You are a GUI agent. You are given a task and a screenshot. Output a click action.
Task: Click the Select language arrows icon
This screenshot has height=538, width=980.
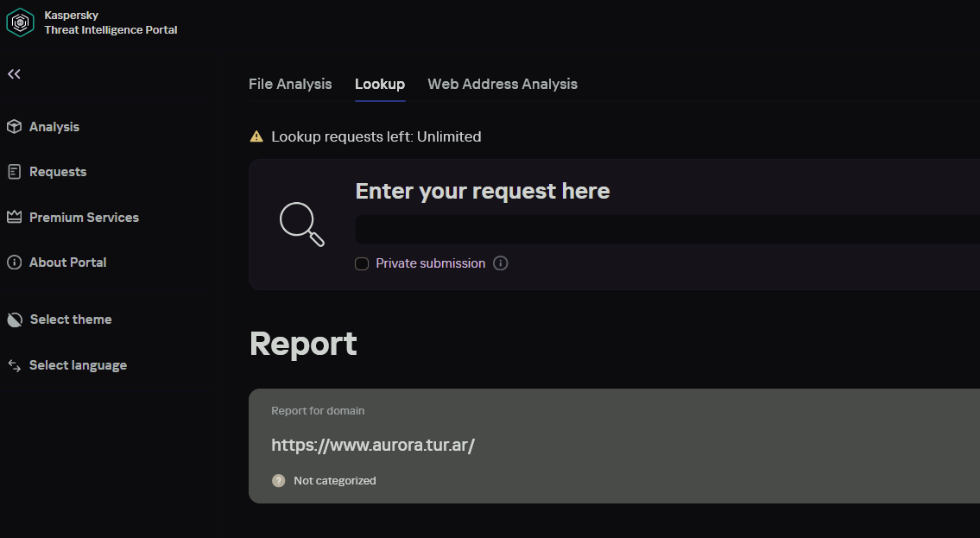pyautogui.click(x=14, y=365)
